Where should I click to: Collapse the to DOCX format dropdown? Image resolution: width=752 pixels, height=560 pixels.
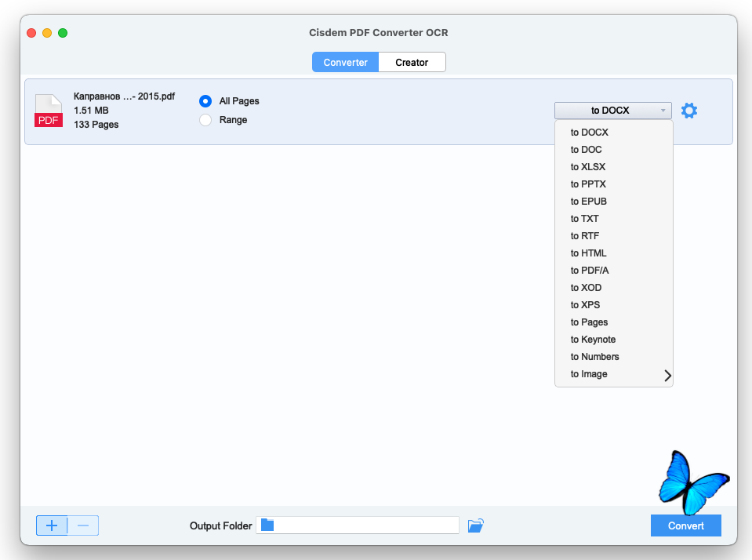[612, 111]
